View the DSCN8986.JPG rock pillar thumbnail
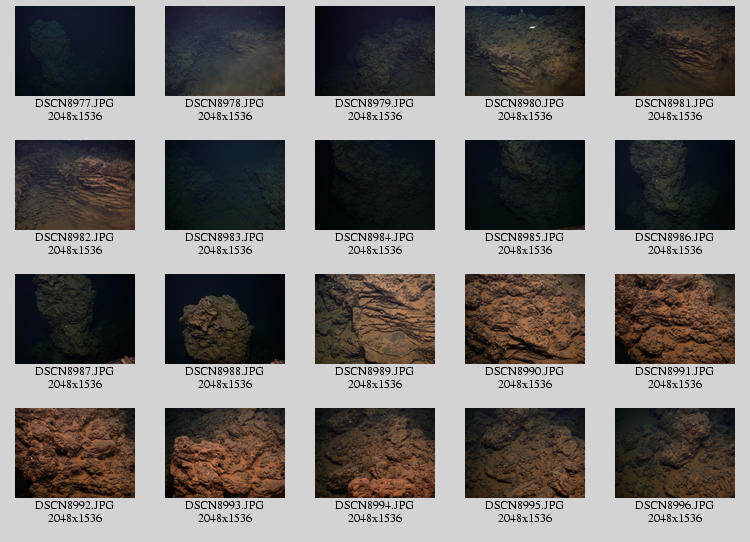This screenshot has height=542, width=750. click(x=675, y=185)
